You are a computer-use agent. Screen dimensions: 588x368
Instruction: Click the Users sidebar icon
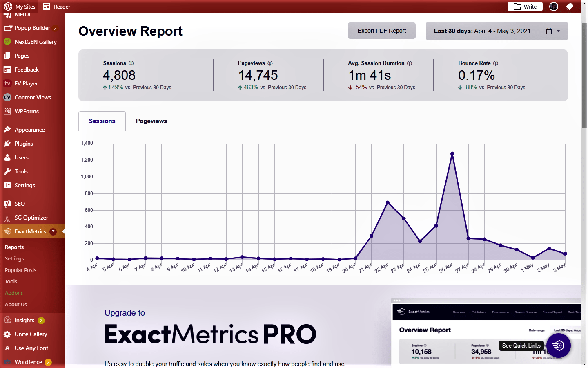pos(7,157)
